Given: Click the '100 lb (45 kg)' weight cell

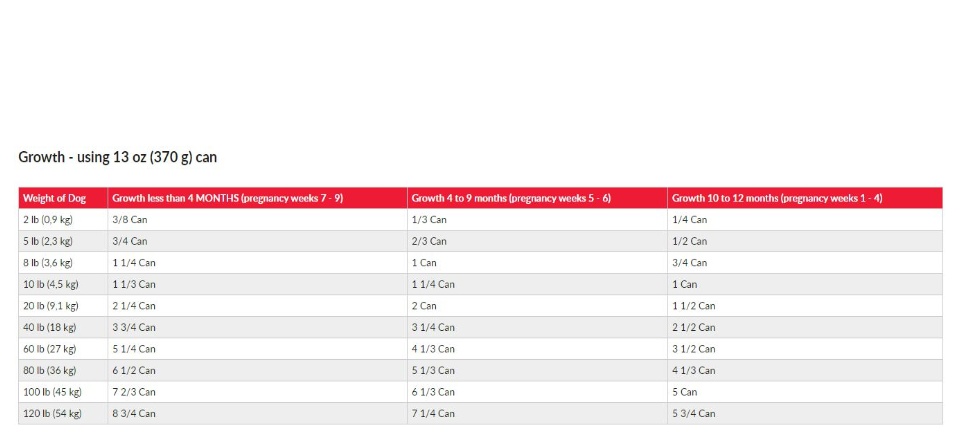Looking at the screenshot, I should click(52, 392).
